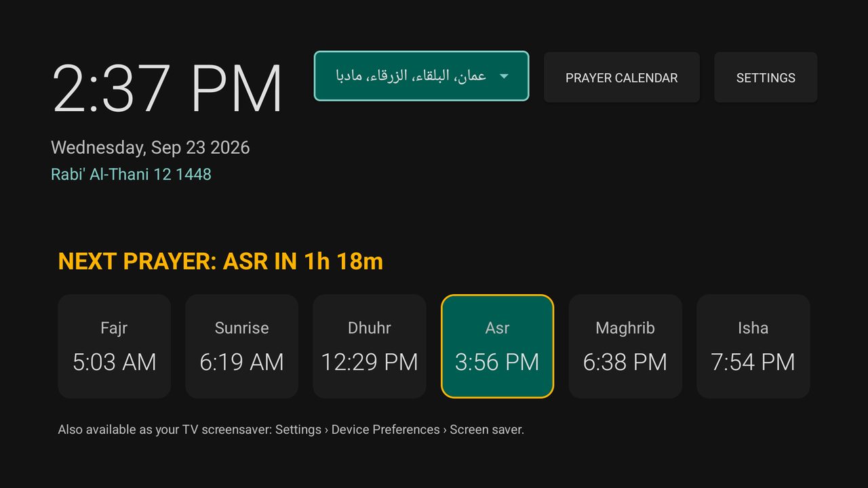The image size is (868, 488).
Task: Select the Dhuhr 12:29 PM card
Action: (370, 346)
